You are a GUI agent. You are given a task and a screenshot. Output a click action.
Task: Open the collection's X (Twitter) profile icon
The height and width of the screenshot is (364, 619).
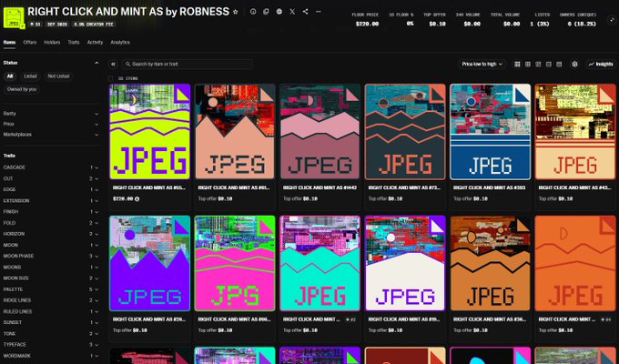292,12
